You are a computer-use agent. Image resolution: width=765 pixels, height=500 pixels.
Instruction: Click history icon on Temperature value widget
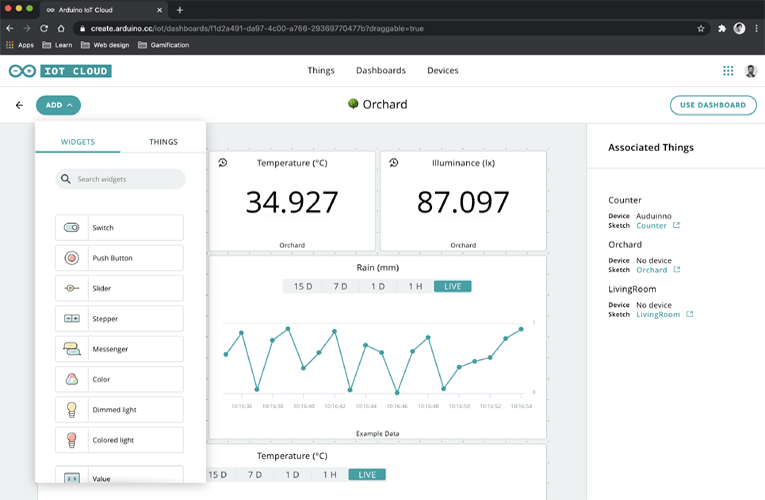(x=222, y=162)
